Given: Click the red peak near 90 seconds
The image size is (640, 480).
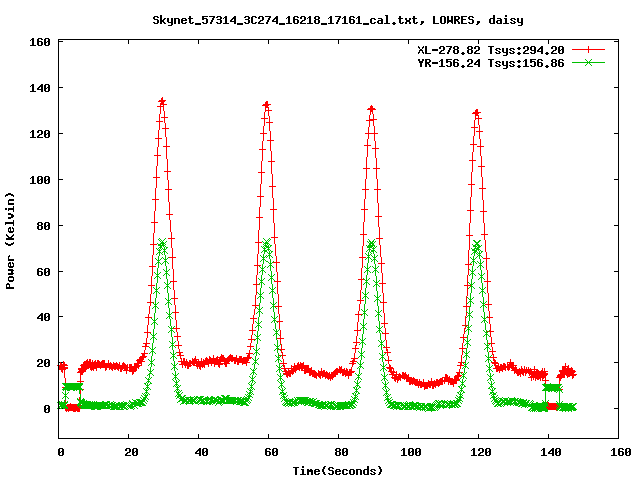Looking at the screenshot, I should click(371, 109).
